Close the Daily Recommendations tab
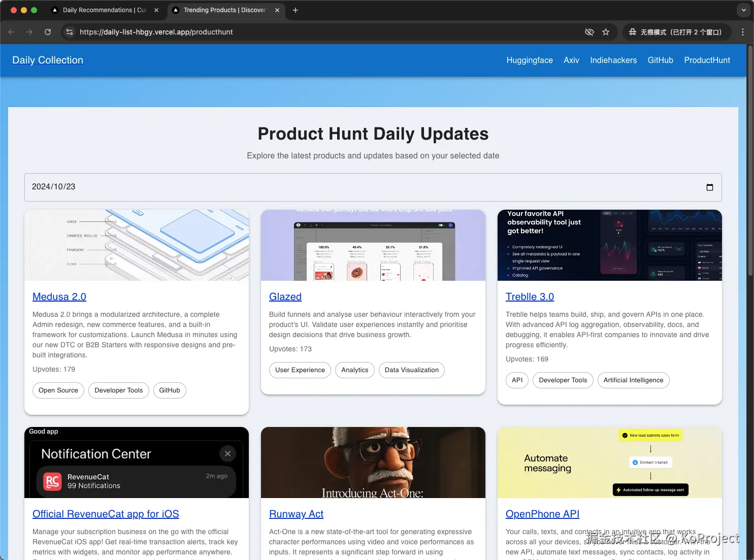The width and height of the screenshot is (754, 560). (x=156, y=10)
